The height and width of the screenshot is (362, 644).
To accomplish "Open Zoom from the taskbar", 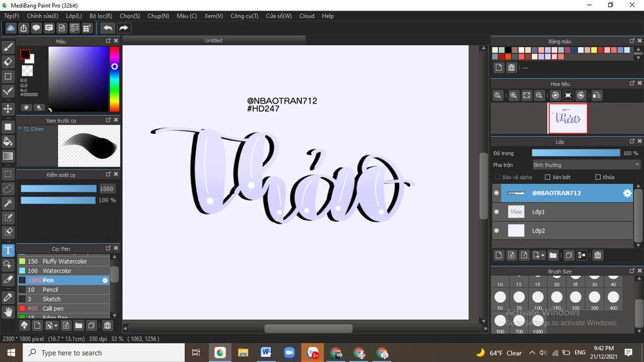I will click(289, 353).
